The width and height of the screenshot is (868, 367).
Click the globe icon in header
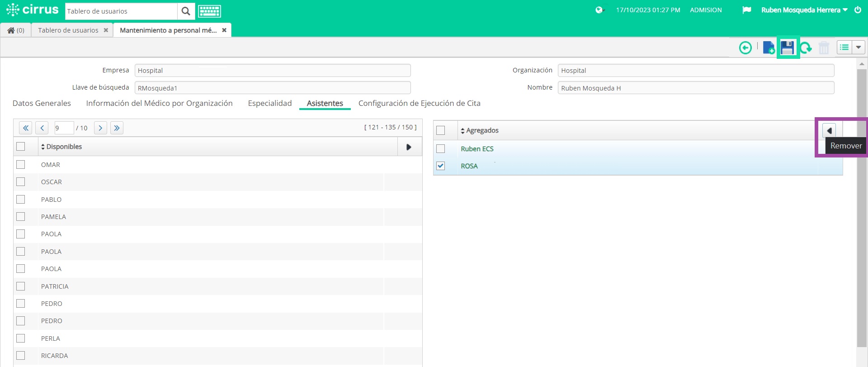599,10
